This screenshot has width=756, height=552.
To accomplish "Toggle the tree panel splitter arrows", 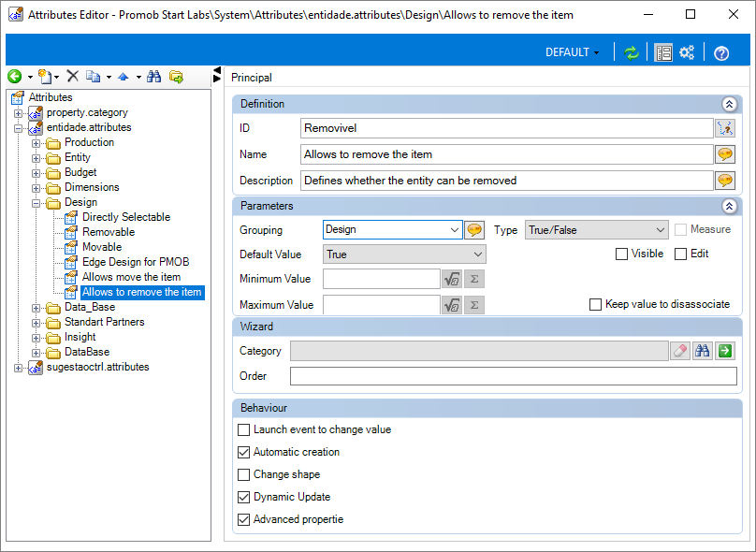I will (x=217, y=74).
